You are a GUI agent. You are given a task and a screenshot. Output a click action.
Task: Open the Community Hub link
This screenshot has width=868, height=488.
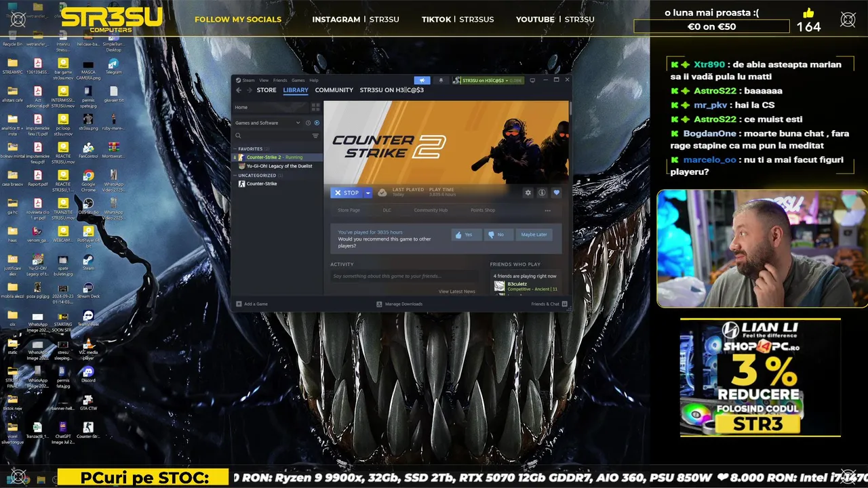tap(431, 210)
